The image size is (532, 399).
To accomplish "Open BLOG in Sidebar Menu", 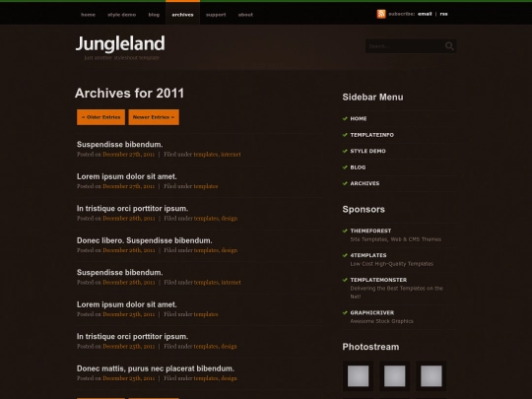I will point(358,167).
